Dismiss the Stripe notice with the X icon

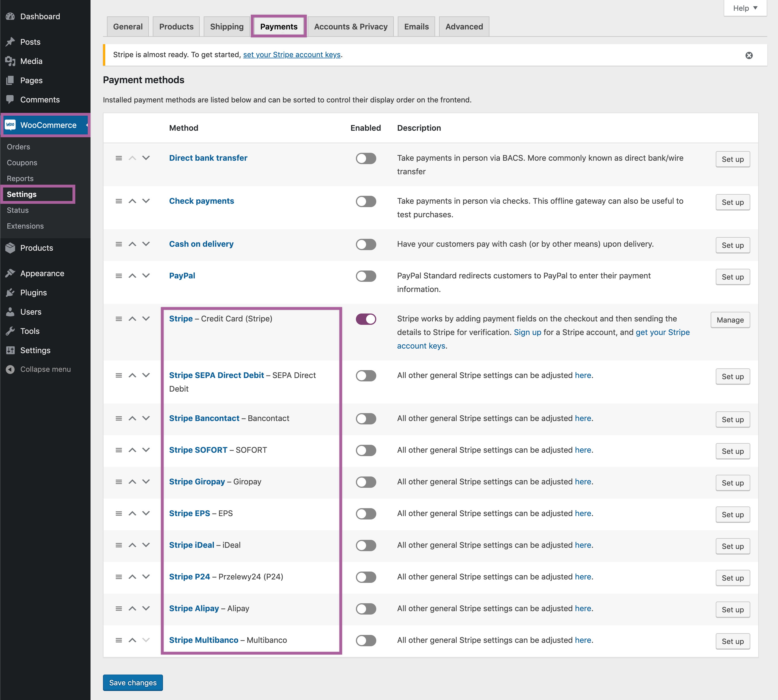pyautogui.click(x=749, y=55)
